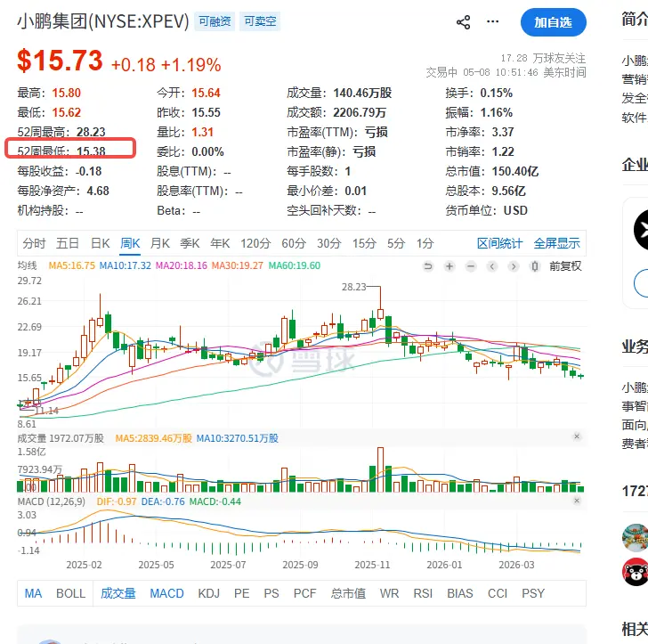Select the 15分 interval tab
Screen dimensions: 648x644
tap(364, 243)
